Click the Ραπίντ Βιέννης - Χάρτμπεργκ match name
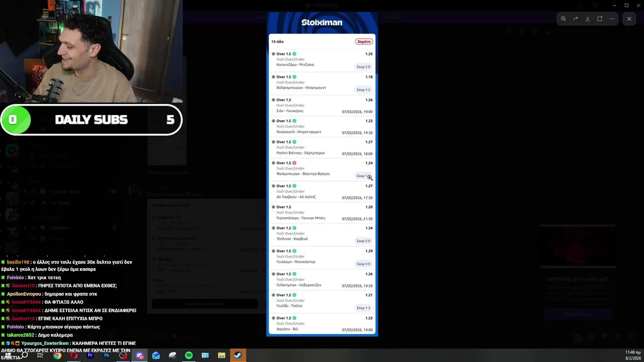The image size is (644, 362). point(300,153)
